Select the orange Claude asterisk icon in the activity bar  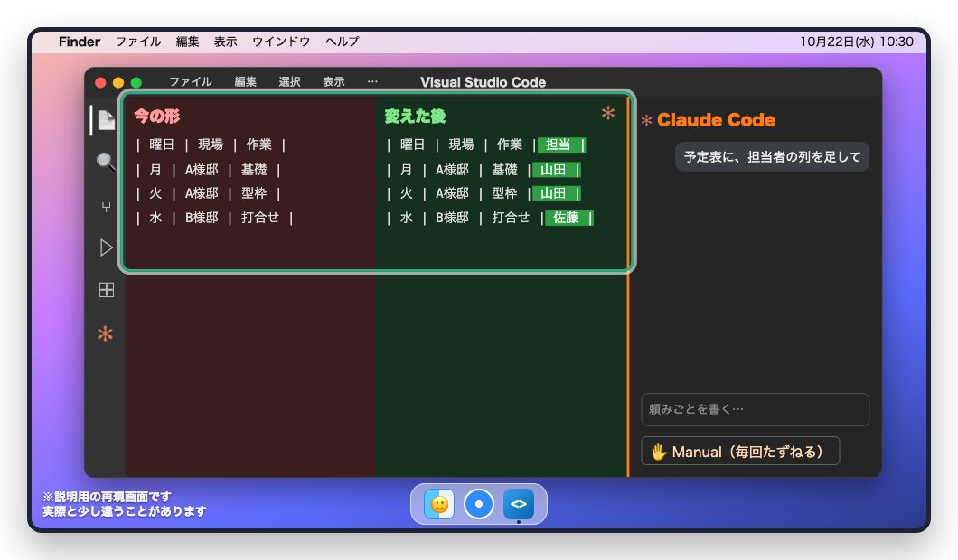pos(105,334)
